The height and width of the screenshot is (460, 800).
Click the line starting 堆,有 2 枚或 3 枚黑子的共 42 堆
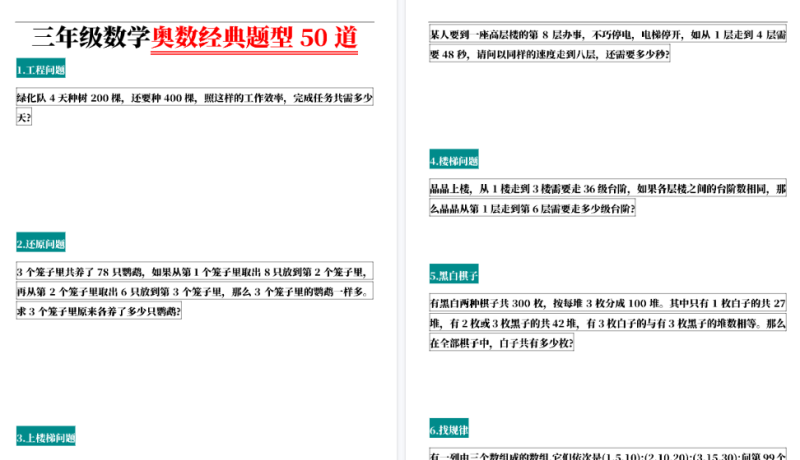point(608,323)
